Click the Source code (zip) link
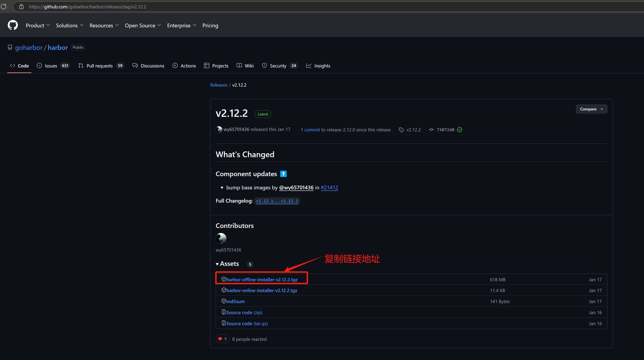The image size is (644, 360). [x=244, y=312]
